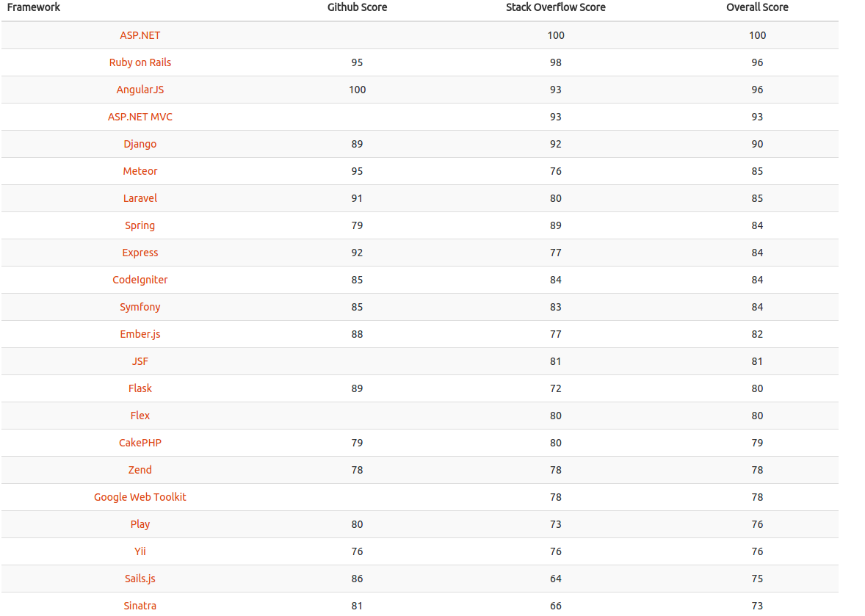
Task: Click the Framework column header
Action: click(x=34, y=7)
